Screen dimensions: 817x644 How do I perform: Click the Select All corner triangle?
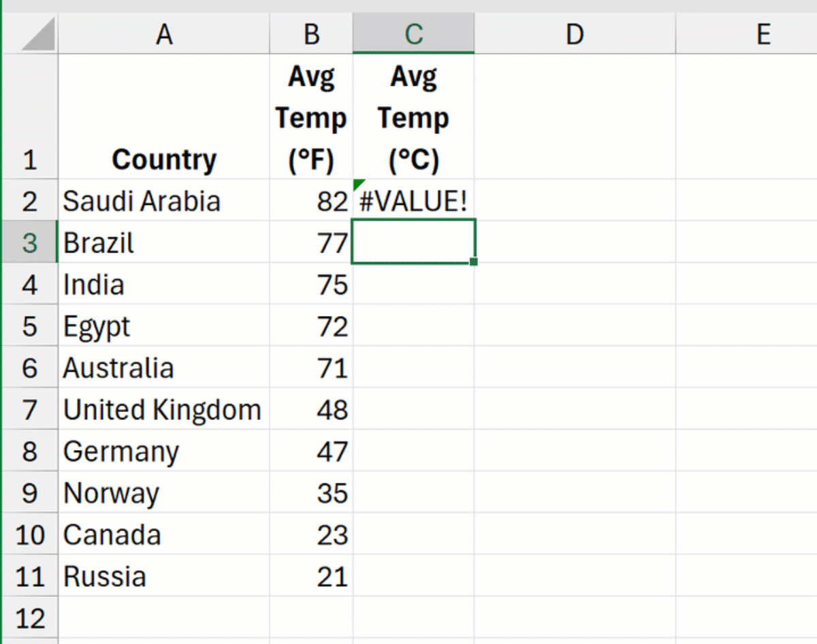[x=39, y=35]
